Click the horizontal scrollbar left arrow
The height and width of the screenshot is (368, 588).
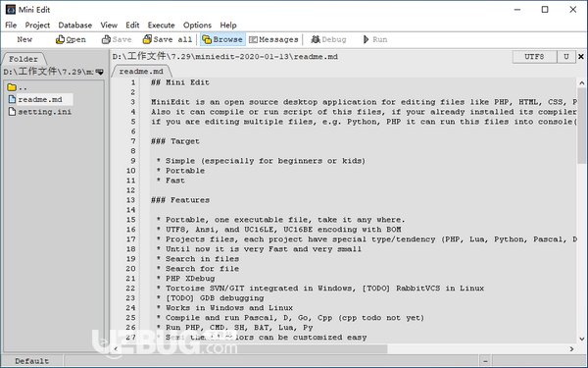[116, 348]
